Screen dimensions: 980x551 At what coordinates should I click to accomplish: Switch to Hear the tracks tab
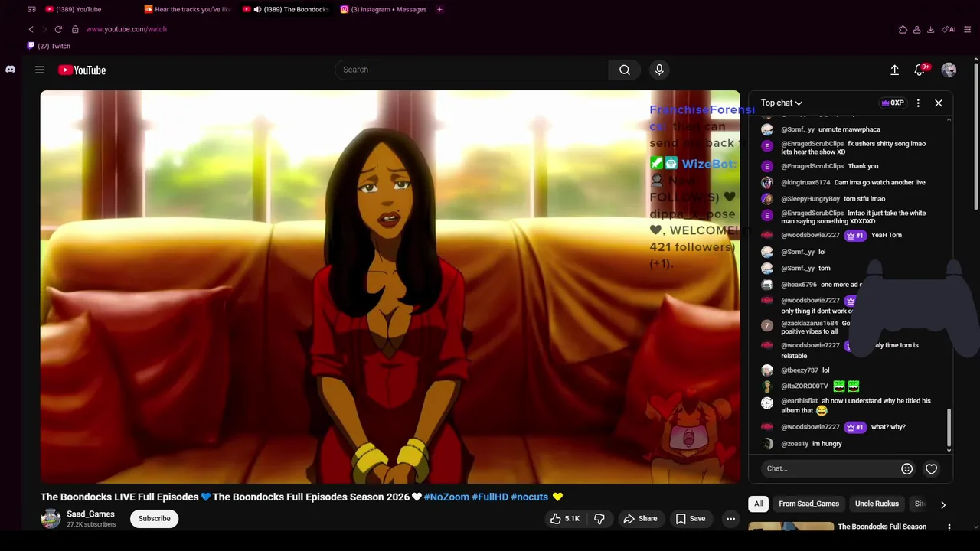pos(188,9)
